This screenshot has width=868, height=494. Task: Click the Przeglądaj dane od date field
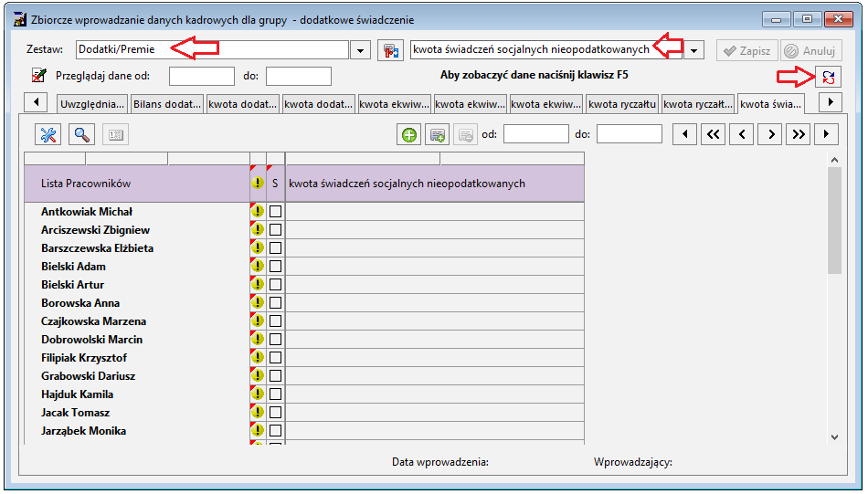[x=202, y=77]
